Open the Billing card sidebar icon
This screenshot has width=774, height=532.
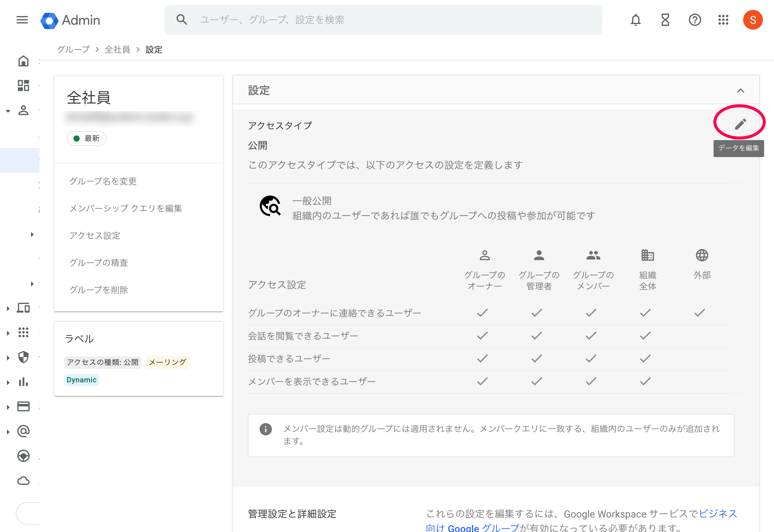coord(23,406)
